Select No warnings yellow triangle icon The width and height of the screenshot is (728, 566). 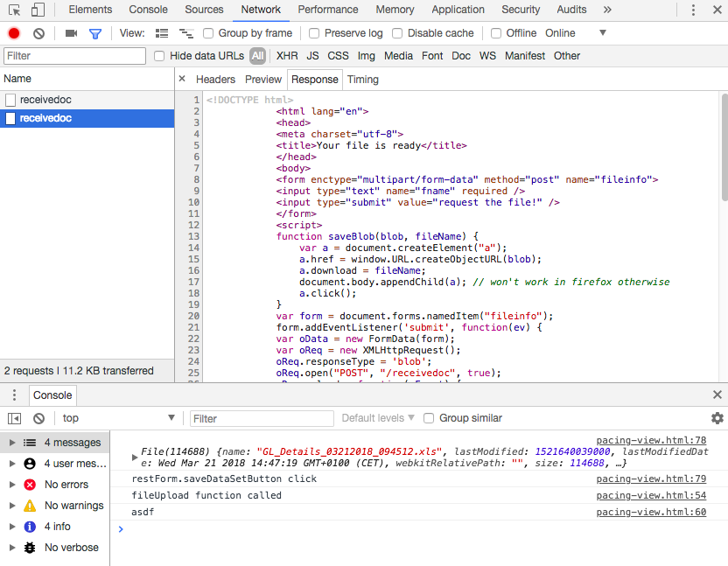(30, 506)
